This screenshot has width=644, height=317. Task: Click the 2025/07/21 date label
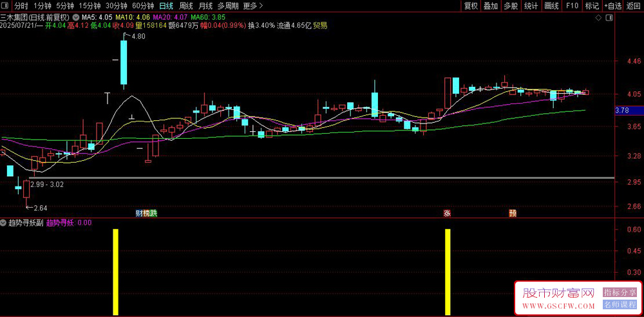[x=17, y=26]
